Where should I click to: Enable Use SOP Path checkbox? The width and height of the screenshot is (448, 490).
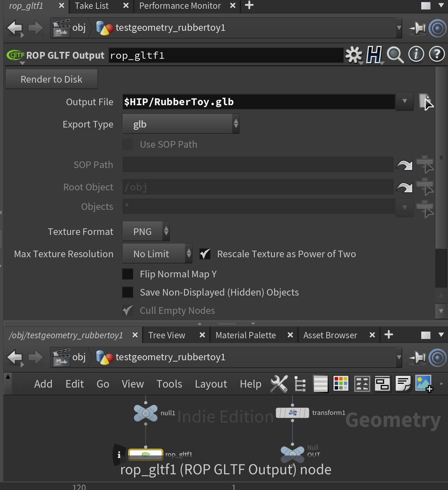pos(128,144)
